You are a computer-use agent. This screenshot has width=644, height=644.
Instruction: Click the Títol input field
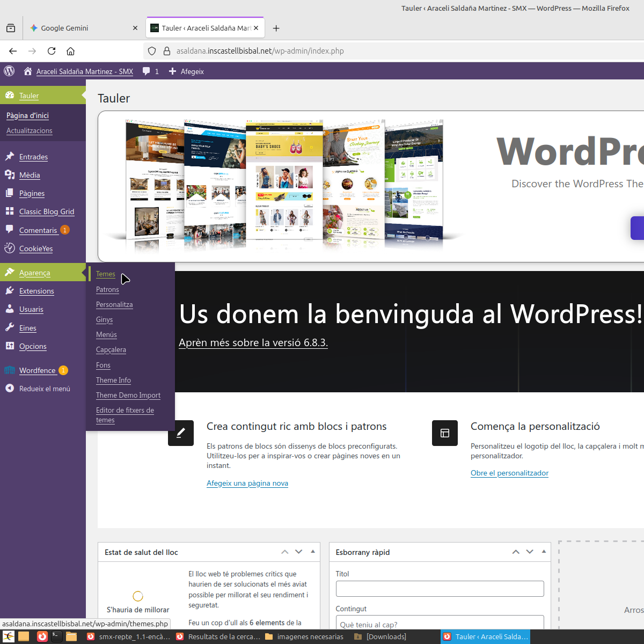point(440,589)
